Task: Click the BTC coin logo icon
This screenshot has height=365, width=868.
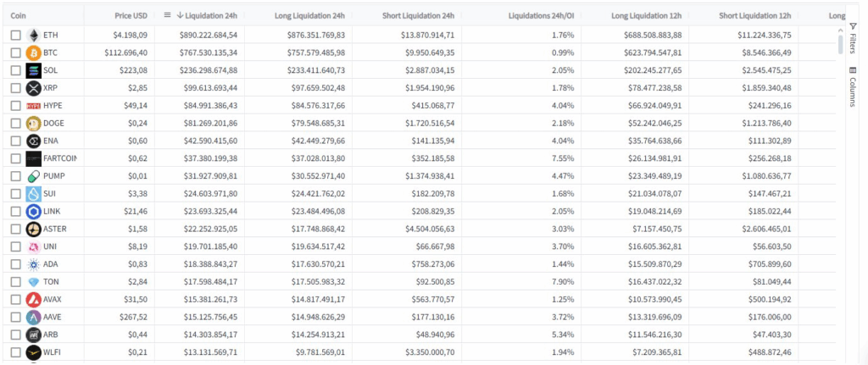Action: pos(34,53)
